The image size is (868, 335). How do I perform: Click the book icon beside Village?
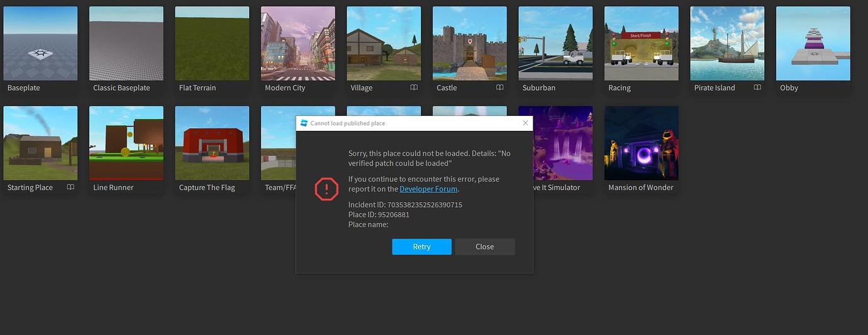point(414,88)
